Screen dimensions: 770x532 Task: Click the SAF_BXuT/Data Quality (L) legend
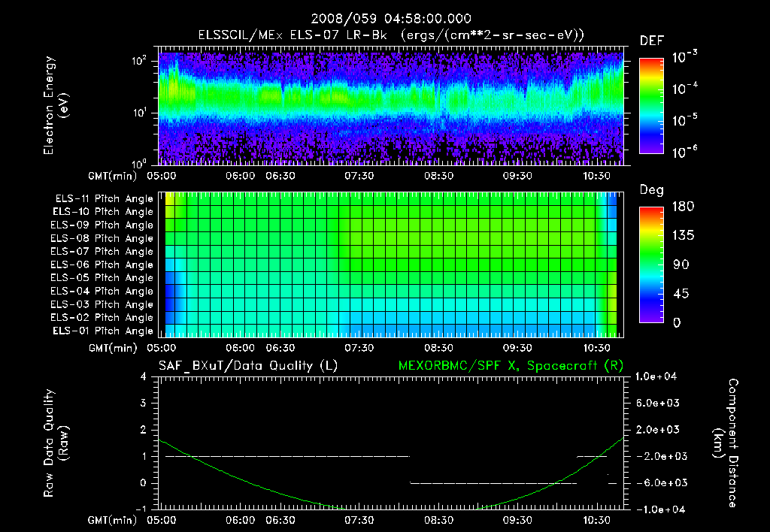(x=248, y=366)
